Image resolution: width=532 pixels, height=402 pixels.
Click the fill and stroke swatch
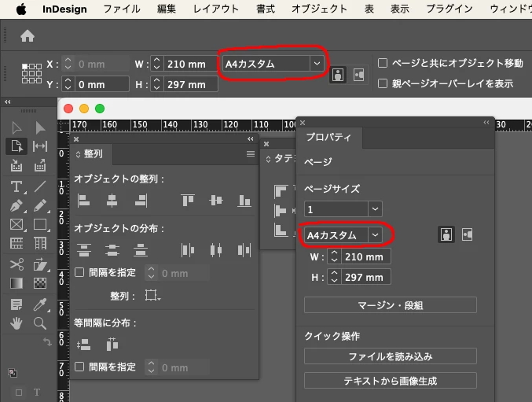[x=13, y=372]
